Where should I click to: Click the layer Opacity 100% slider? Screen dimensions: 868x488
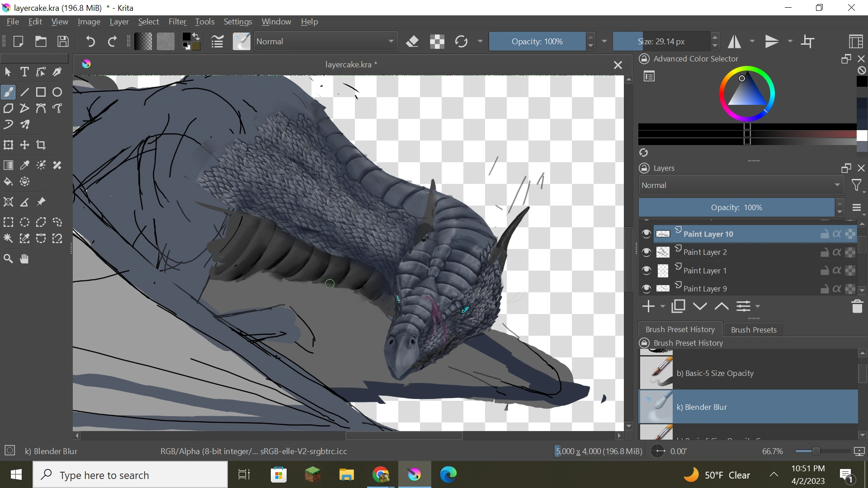tap(736, 207)
